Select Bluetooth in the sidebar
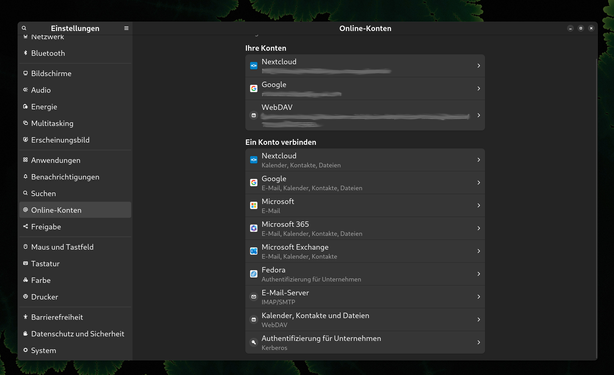 pyautogui.click(x=75, y=53)
